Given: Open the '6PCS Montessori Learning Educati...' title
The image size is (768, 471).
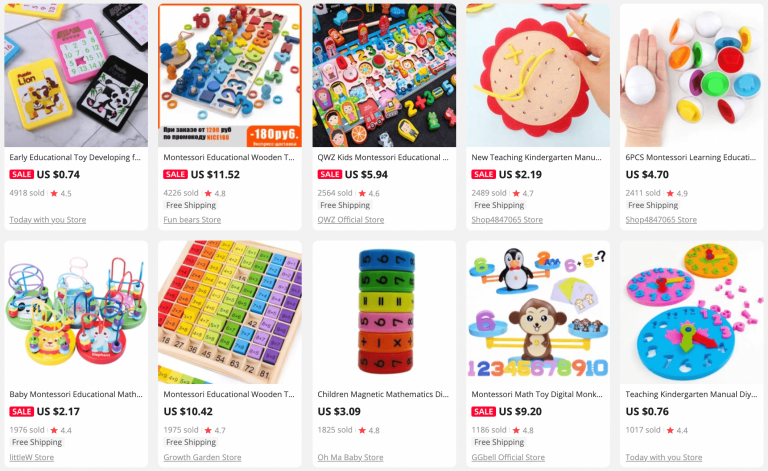Looking at the screenshot, I should point(691,157).
